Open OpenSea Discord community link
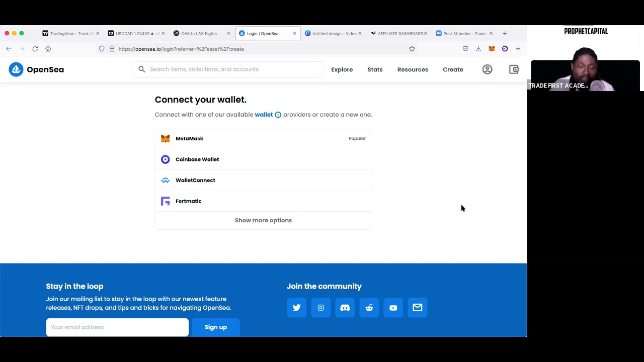This screenshot has height=362, width=644. pos(345,308)
